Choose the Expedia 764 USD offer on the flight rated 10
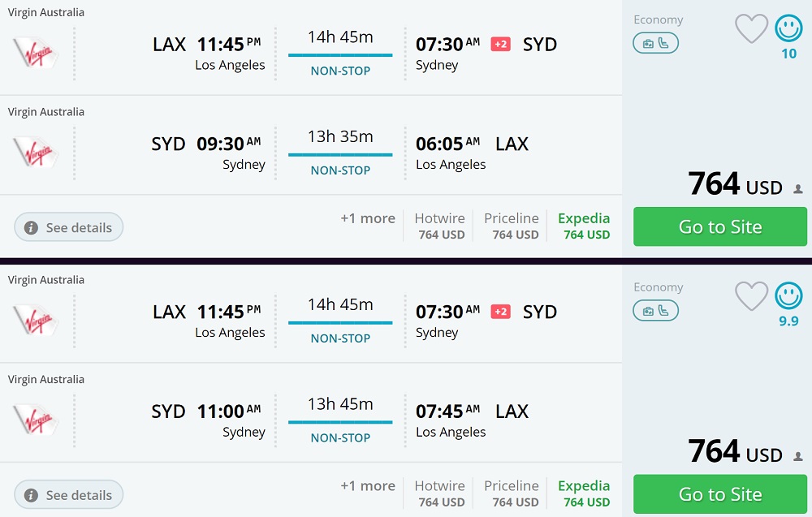The height and width of the screenshot is (517, 812). coord(584,226)
